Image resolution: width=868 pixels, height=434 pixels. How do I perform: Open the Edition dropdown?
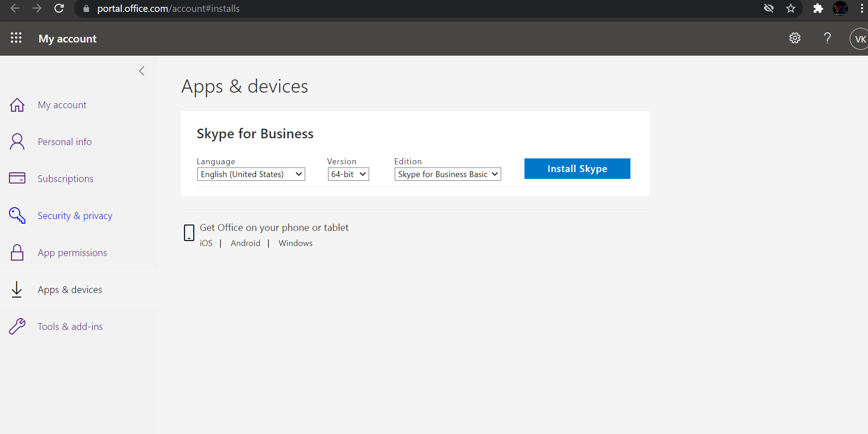[x=448, y=174]
